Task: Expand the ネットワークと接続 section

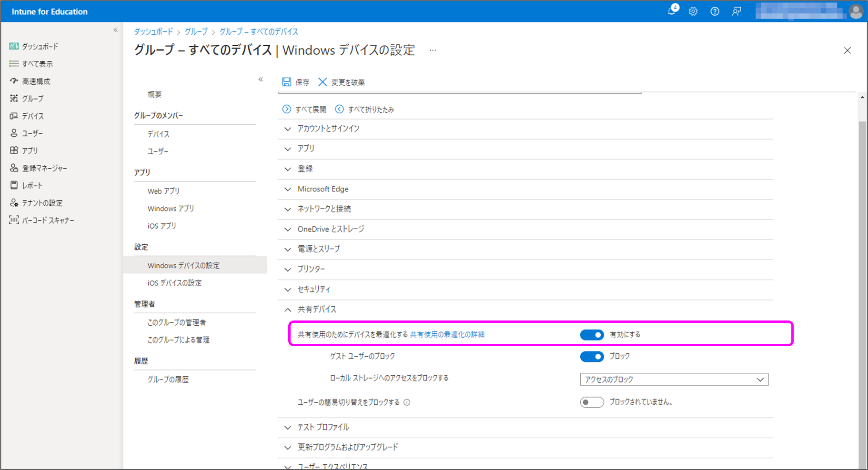Action: 525,209
